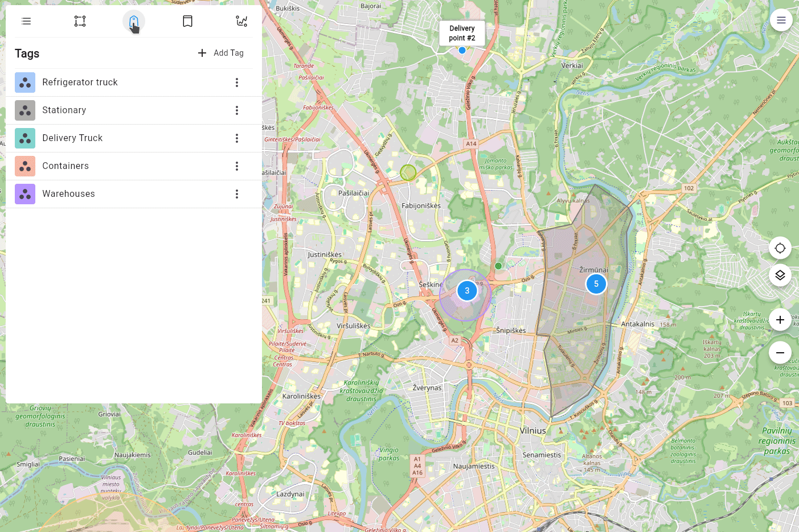
Task: Open the list view tab
Action: click(26, 21)
